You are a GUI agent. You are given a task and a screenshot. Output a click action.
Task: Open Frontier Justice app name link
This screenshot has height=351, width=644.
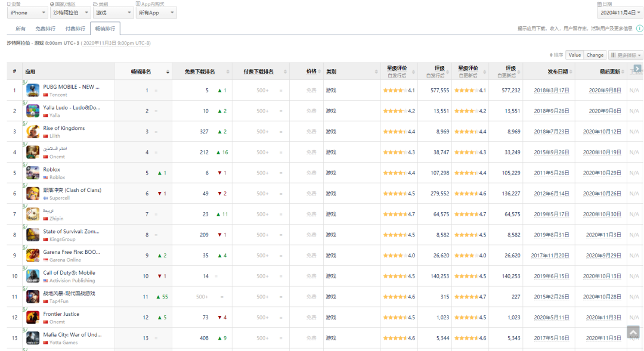61,314
